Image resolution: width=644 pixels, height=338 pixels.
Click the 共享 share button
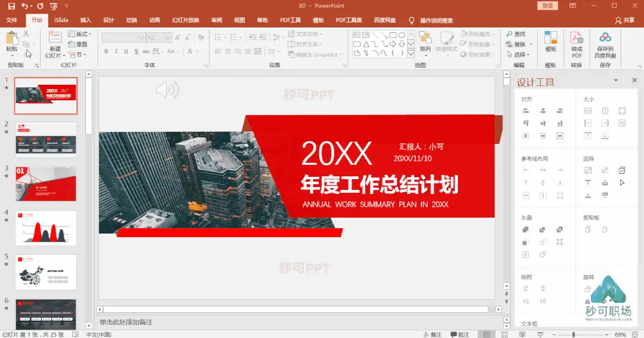point(625,20)
